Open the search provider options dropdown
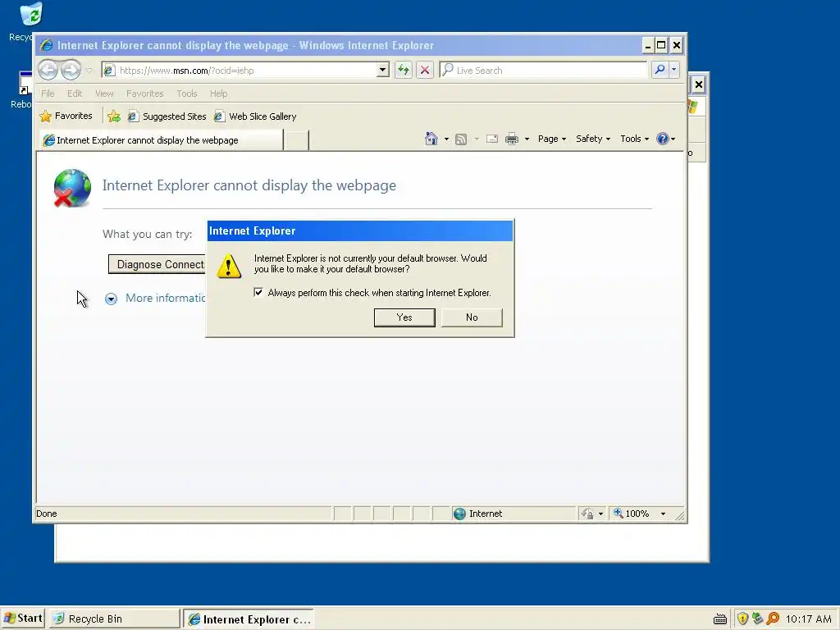Viewport: 840px width, 630px height. coord(674,71)
